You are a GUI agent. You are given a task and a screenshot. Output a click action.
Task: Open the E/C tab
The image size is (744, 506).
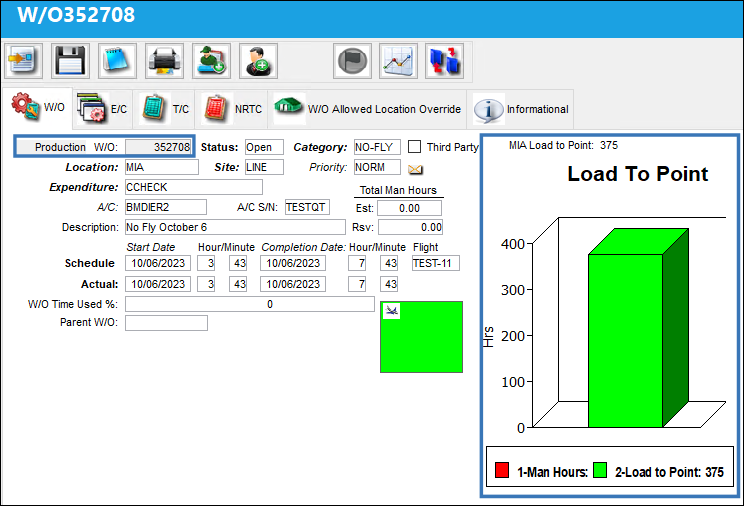102,109
